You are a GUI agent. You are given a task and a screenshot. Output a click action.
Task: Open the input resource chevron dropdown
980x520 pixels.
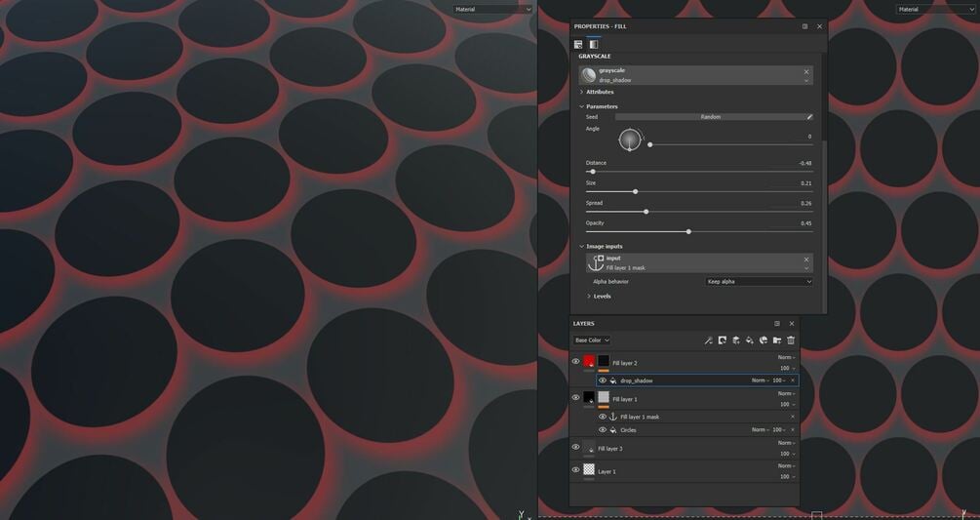[x=806, y=268]
